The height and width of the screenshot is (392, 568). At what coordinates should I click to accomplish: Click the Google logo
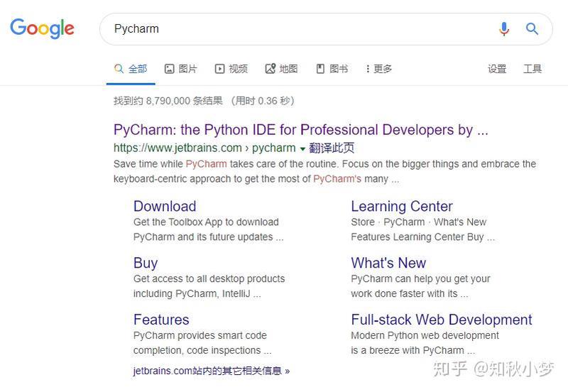pos(42,28)
